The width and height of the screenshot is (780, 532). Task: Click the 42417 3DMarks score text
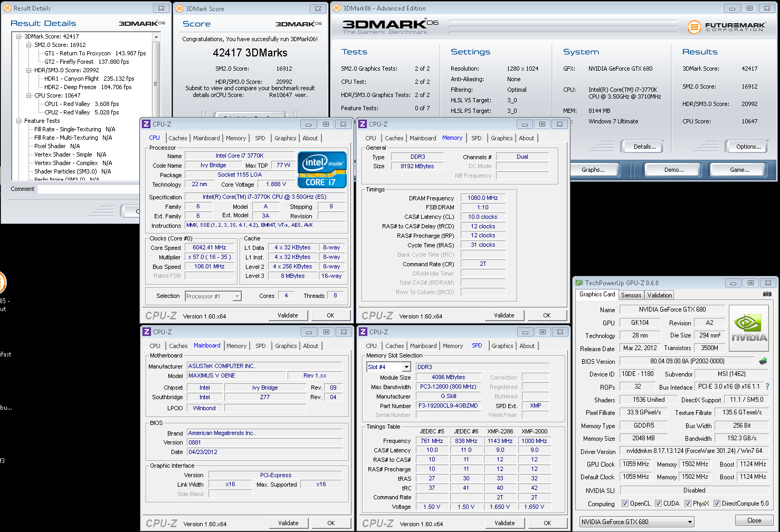point(250,53)
